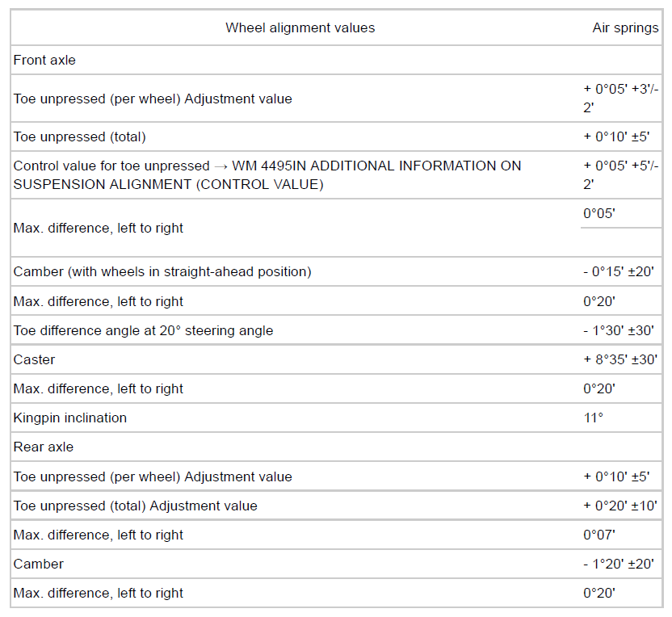Click the Front axle section row
The height and width of the screenshot is (617, 672).
pos(44,60)
